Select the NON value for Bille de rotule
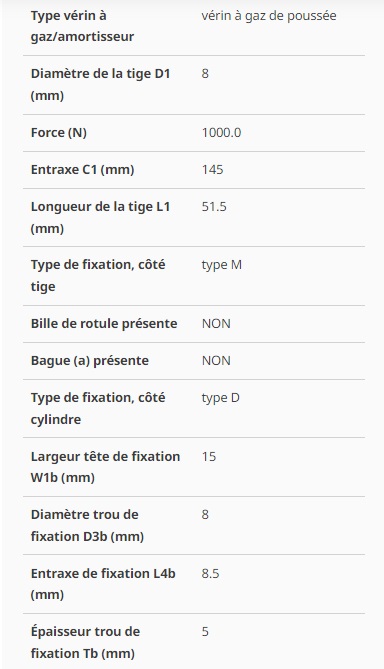 pos(216,323)
